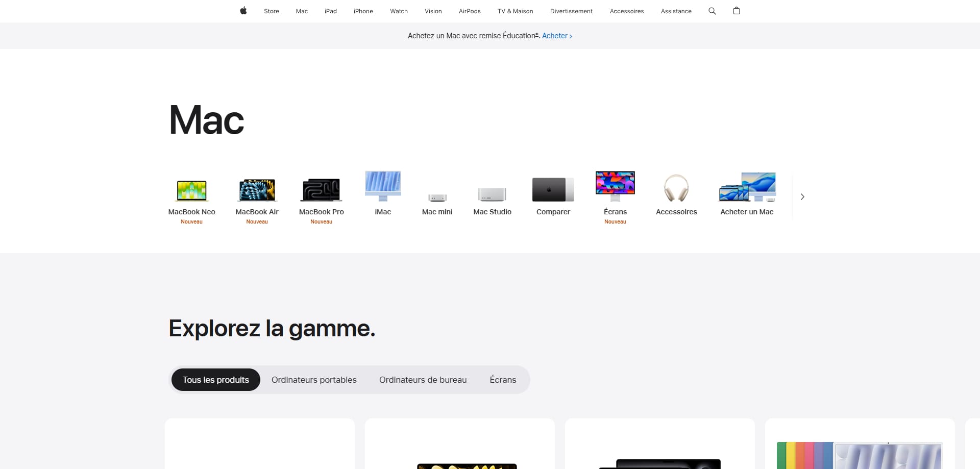Switch to Ordinateurs de bureau tab
Image resolution: width=980 pixels, height=469 pixels.
tap(423, 380)
